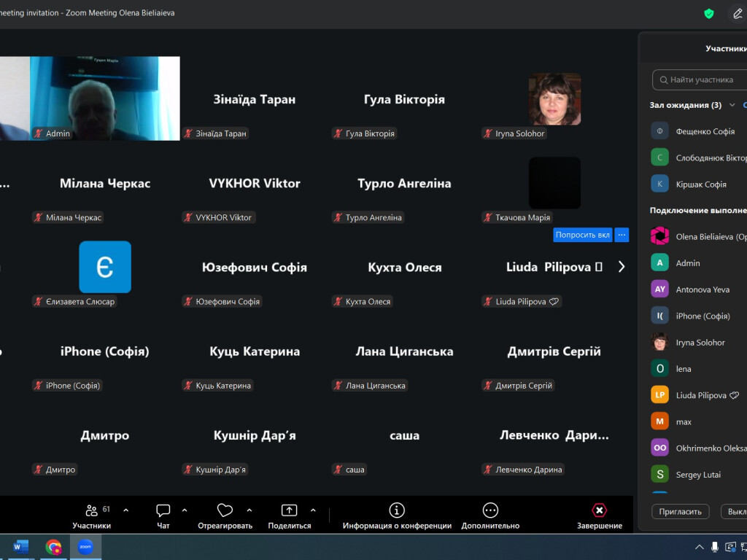
Task: Click Лана Циганська tile name
Action: 404,351
